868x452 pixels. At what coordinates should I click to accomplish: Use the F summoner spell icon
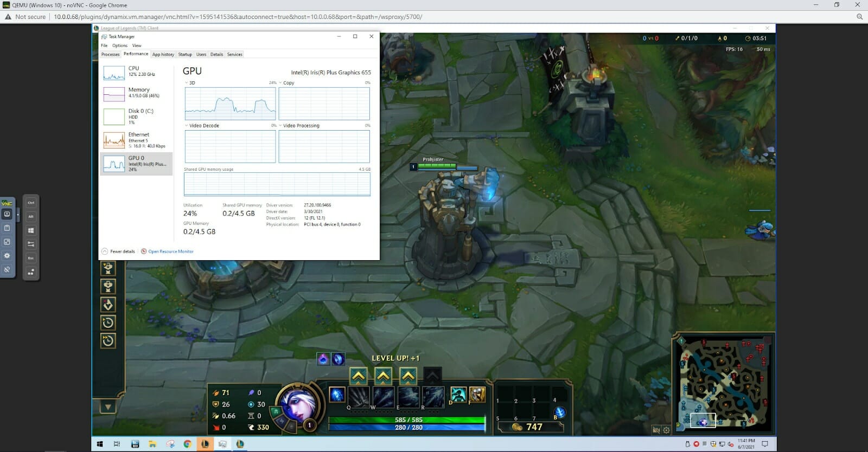click(x=477, y=395)
